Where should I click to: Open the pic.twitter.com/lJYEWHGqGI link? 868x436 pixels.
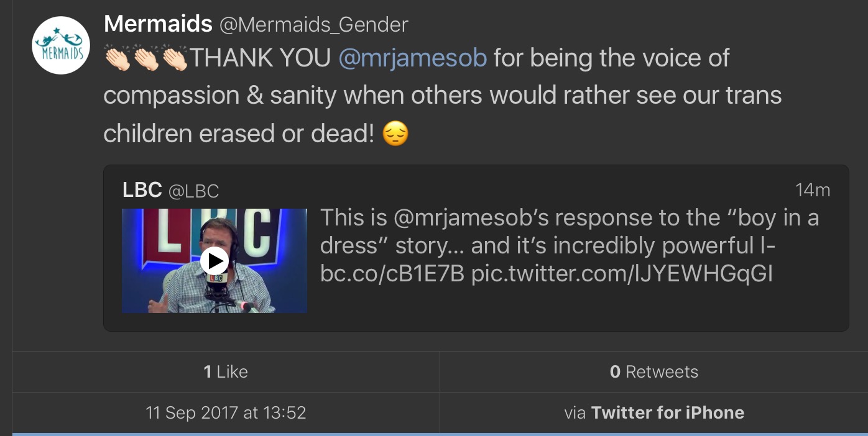coord(622,274)
